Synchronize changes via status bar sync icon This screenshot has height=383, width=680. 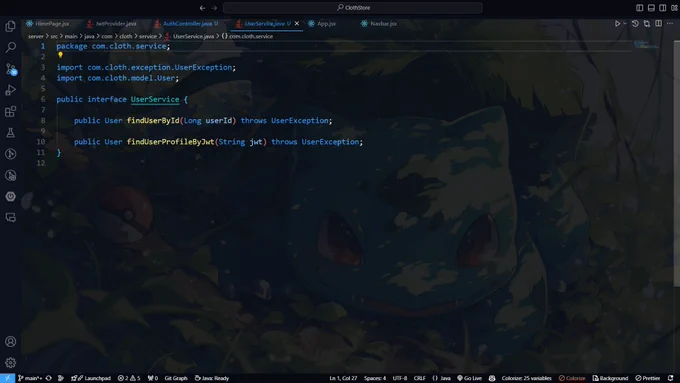(x=49, y=378)
